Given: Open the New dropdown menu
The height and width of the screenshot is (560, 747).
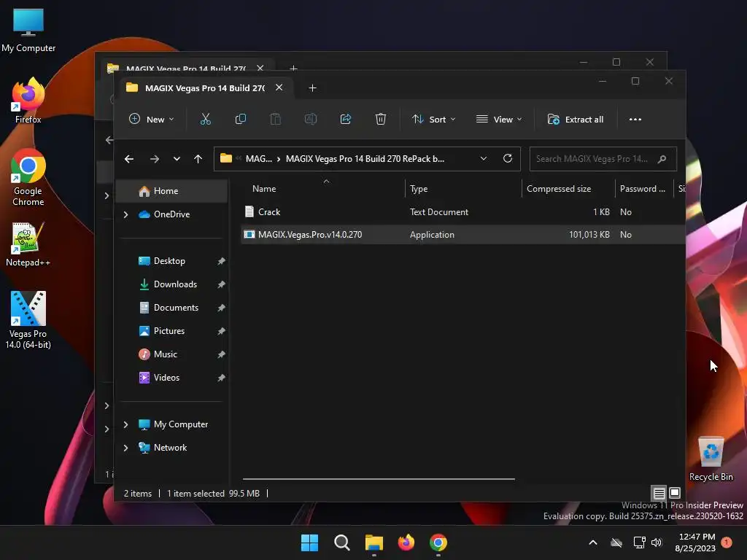Looking at the screenshot, I should pos(152,119).
